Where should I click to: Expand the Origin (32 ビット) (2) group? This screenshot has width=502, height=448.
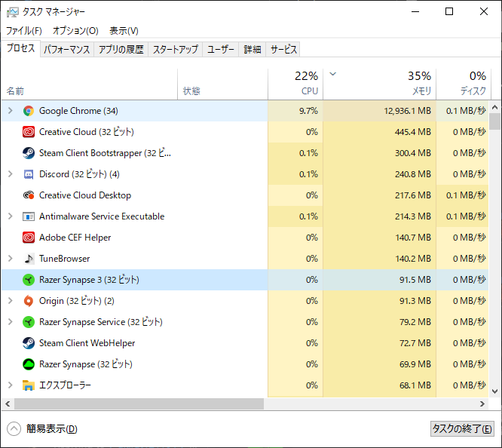click(x=11, y=301)
